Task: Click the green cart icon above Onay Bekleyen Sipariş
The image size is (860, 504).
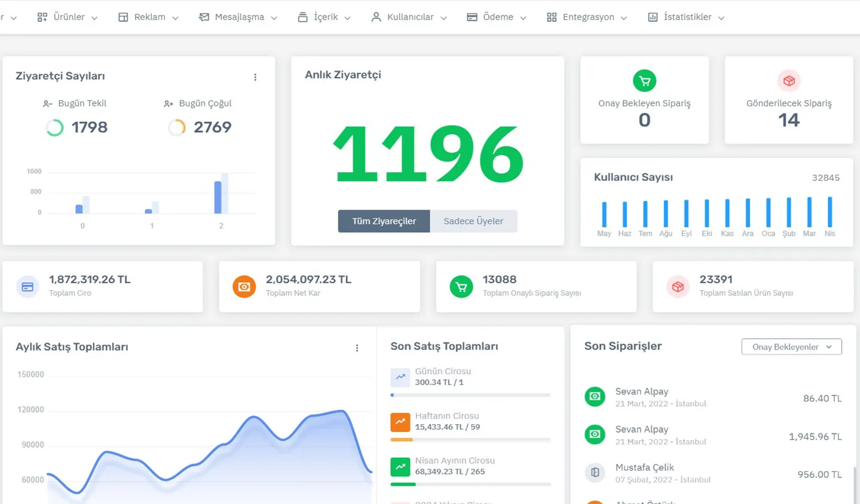Action: coord(644,80)
